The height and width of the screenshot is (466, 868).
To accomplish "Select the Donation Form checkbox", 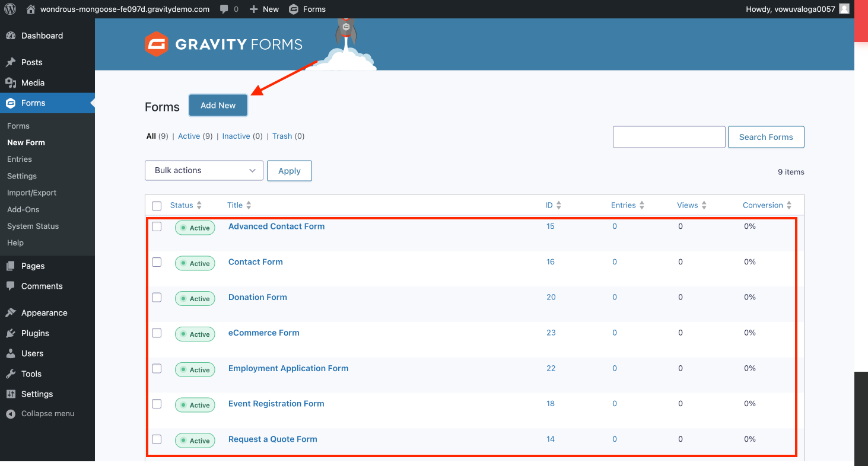I will 157,298.
